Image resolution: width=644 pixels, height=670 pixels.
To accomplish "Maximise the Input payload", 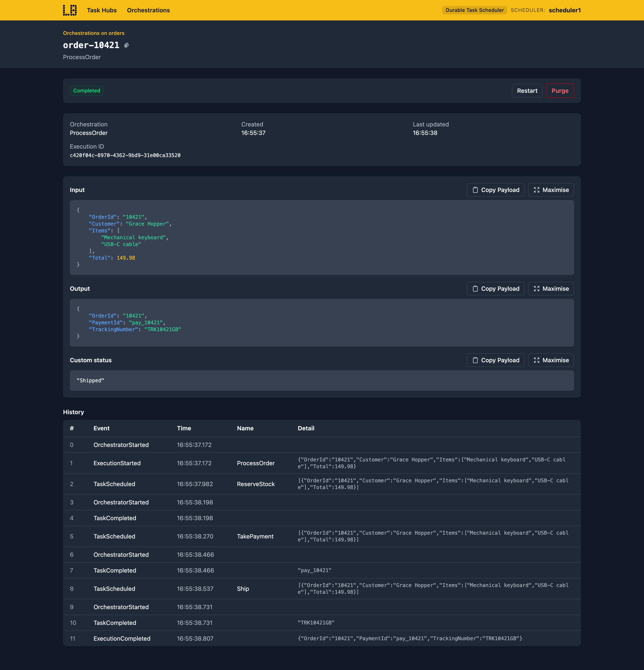I will (551, 190).
